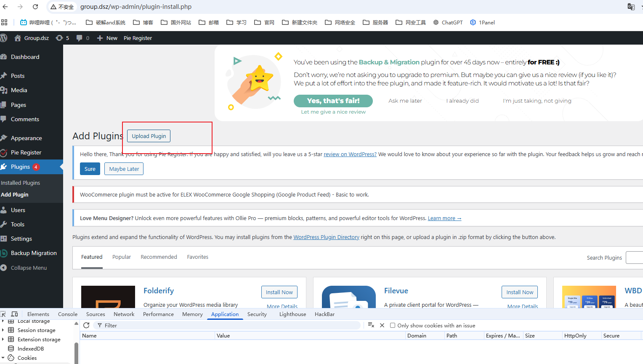This screenshot has width=643, height=364.
Task: Open the DevTools Network tab
Action: pyautogui.click(x=124, y=314)
